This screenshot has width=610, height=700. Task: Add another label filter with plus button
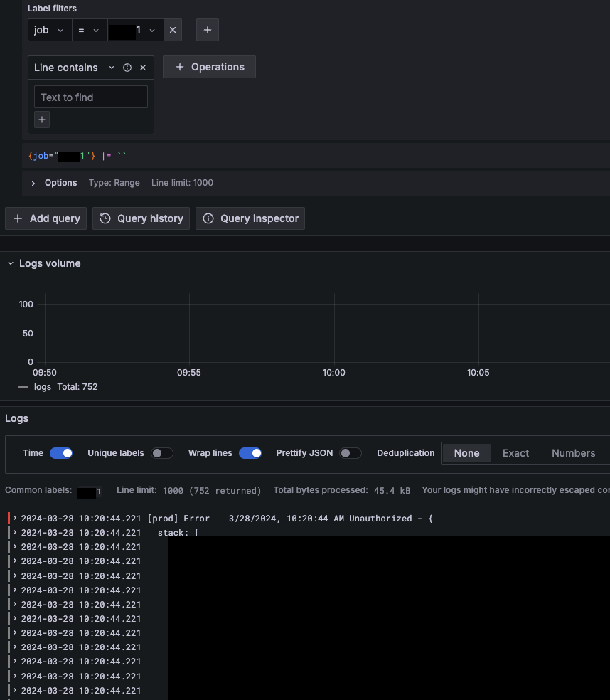pos(208,30)
